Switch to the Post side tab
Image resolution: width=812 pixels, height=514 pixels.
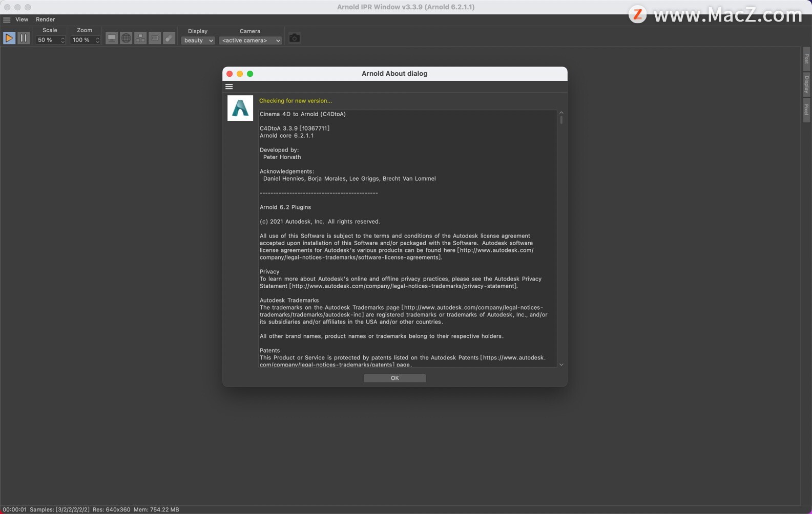[x=806, y=58]
